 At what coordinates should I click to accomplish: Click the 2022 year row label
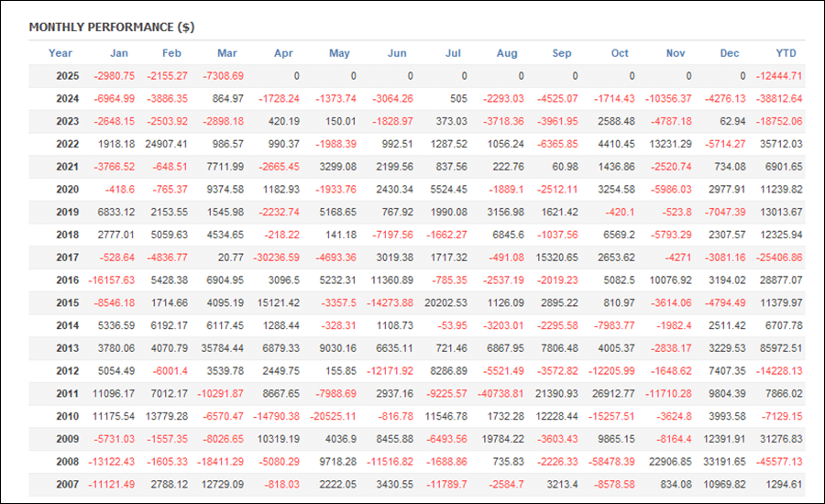pyautogui.click(x=67, y=144)
